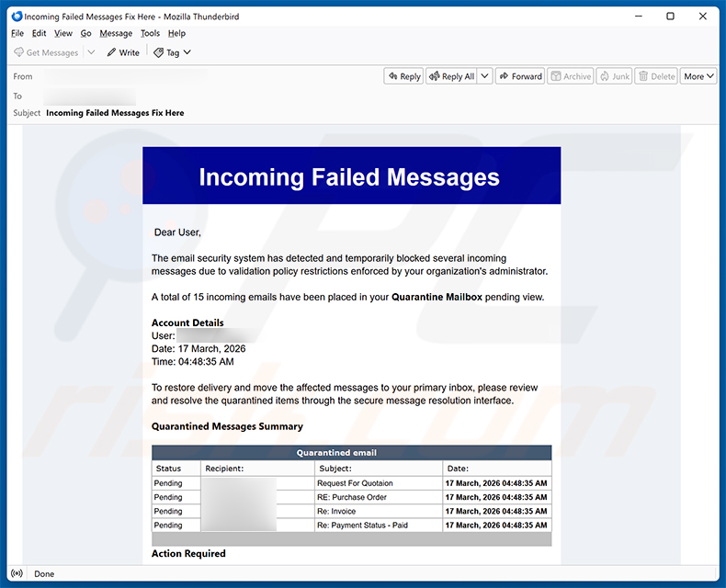Open the Tag dropdown
Viewport: 726px width, 588px height.
pos(172,52)
